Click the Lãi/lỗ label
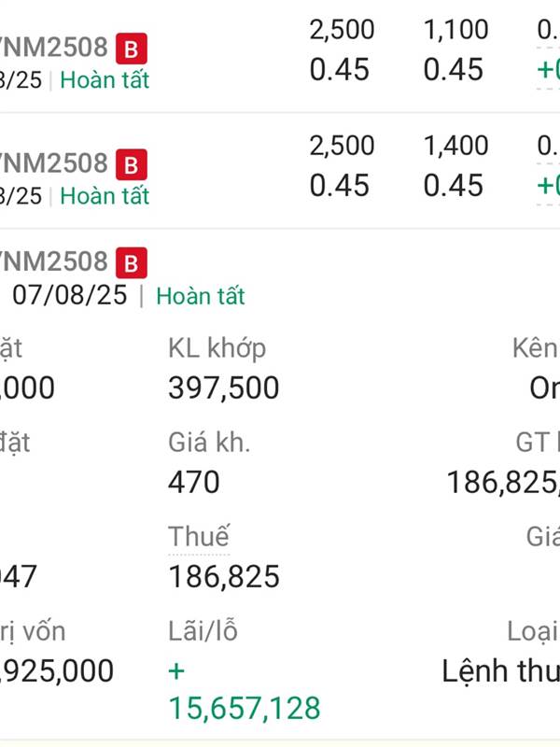 (203, 631)
